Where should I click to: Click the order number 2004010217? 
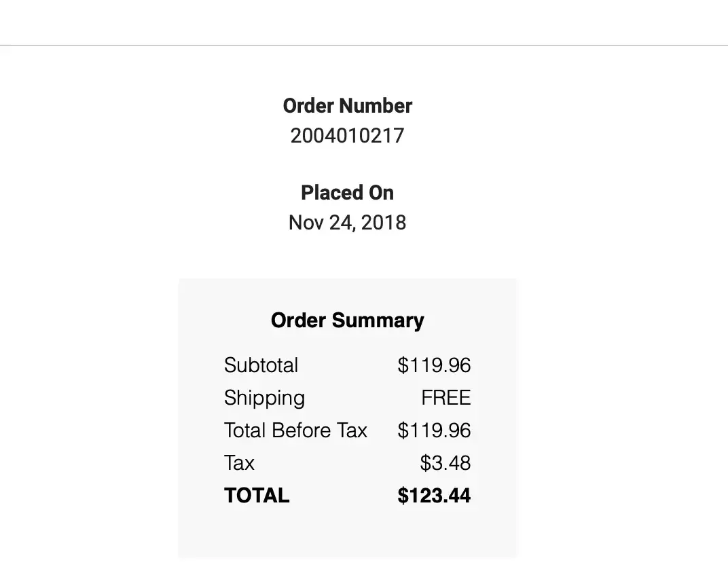click(x=347, y=136)
